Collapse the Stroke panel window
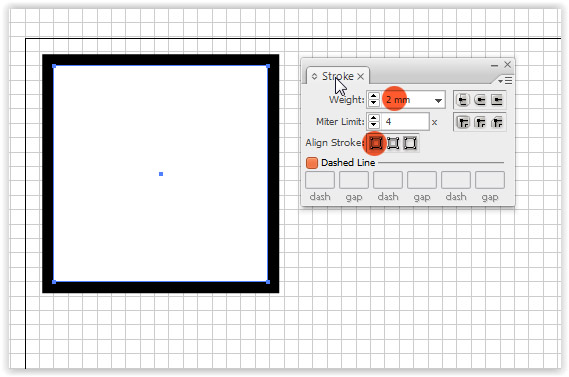Viewport: 569px width, 377px height. click(494, 66)
